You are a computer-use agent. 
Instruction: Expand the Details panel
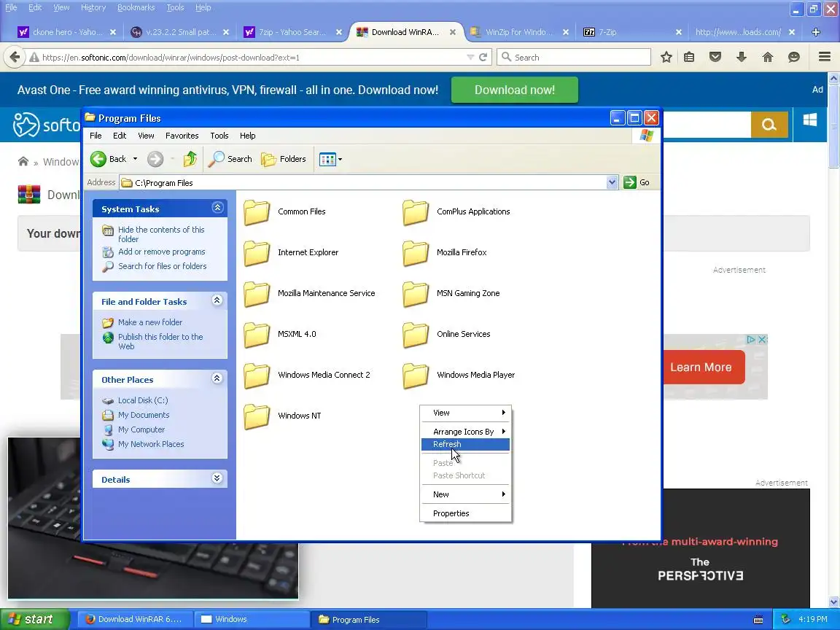(217, 478)
